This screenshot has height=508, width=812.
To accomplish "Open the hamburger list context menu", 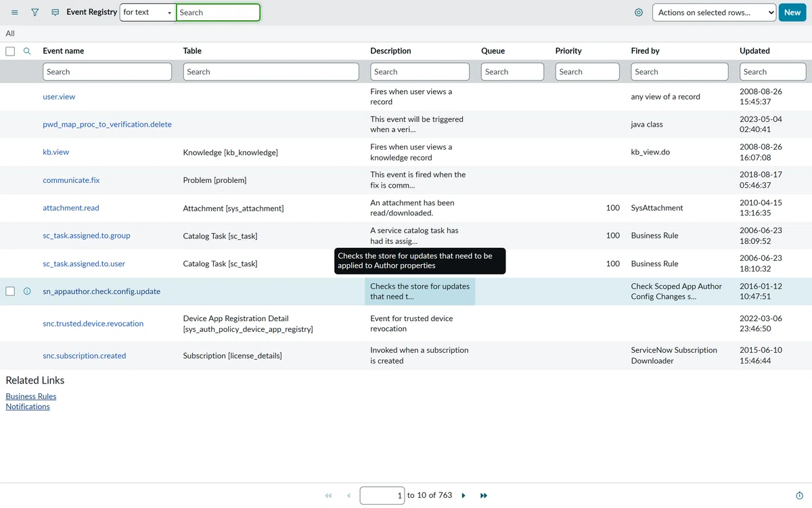I will (15, 12).
